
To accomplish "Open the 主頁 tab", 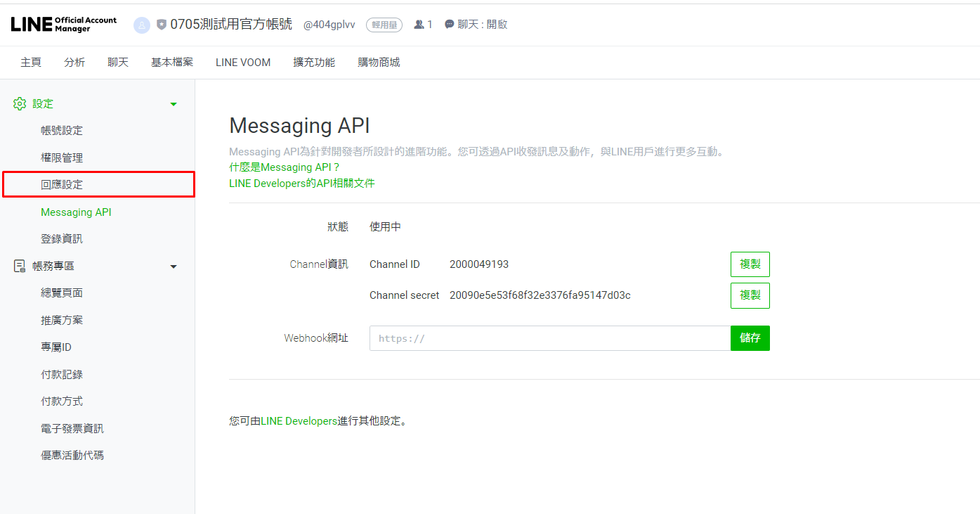I will click(31, 63).
